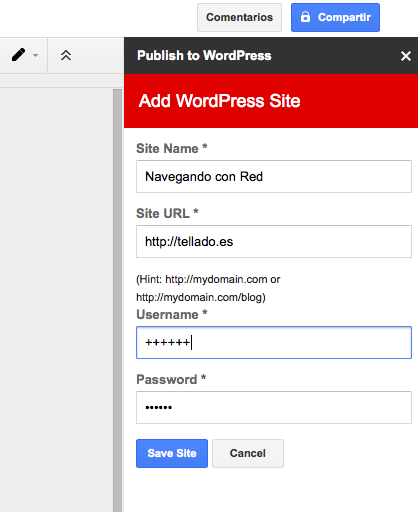Screen dimensions: 418x512
Task: Click the 'Username *' label
Action: tap(172, 314)
